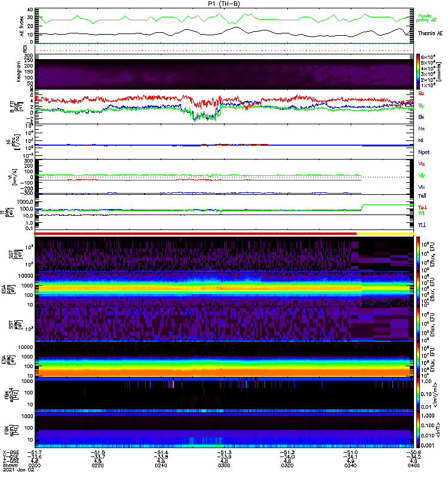The width and height of the screenshot is (448, 478).
Task: Click the '0240' time axis tick label
Action: tap(161, 465)
